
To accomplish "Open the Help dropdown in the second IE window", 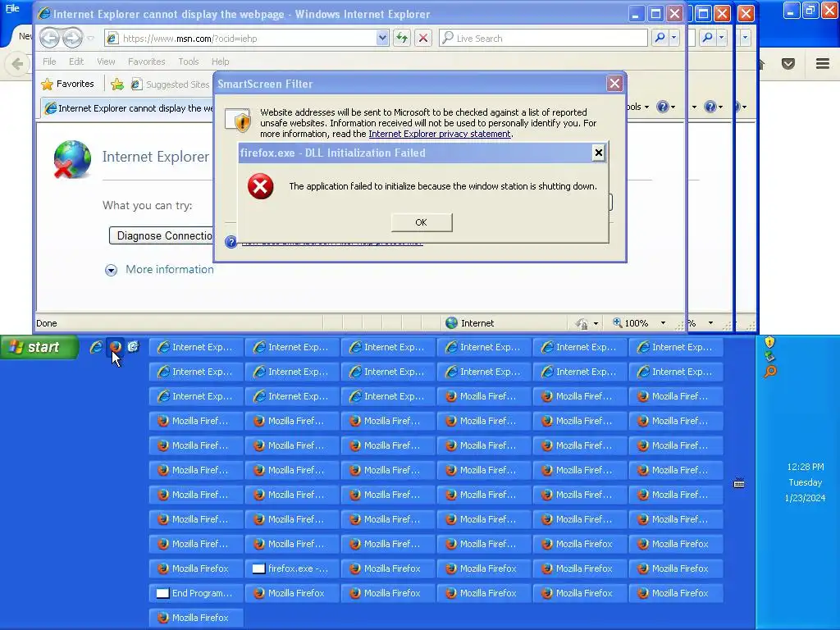I will [720, 107].
